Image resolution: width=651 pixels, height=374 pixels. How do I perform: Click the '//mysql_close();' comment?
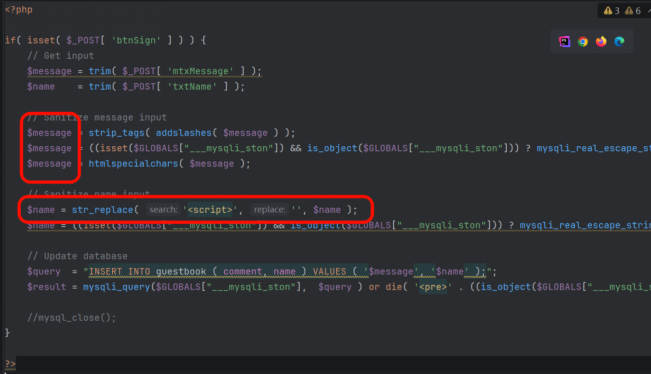click(x=72, y=318)
